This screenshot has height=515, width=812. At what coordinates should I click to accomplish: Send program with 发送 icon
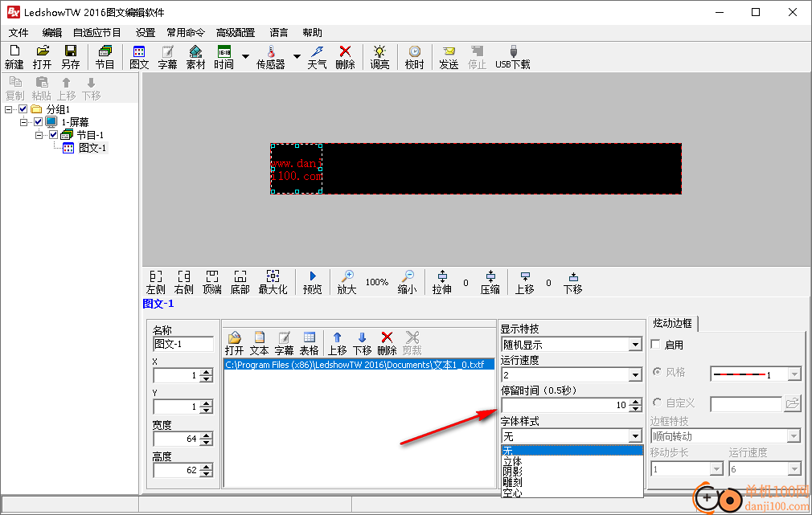(x=449, y=57)
